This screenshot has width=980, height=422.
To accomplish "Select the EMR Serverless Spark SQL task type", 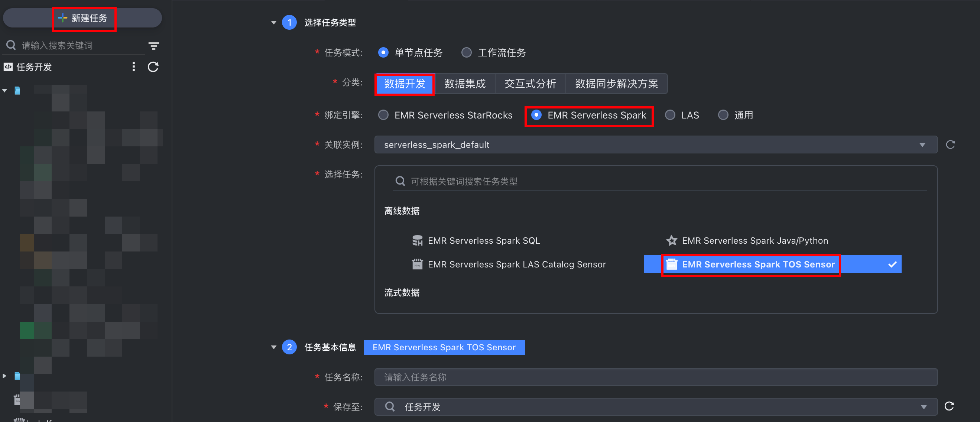I will (483, 240).
